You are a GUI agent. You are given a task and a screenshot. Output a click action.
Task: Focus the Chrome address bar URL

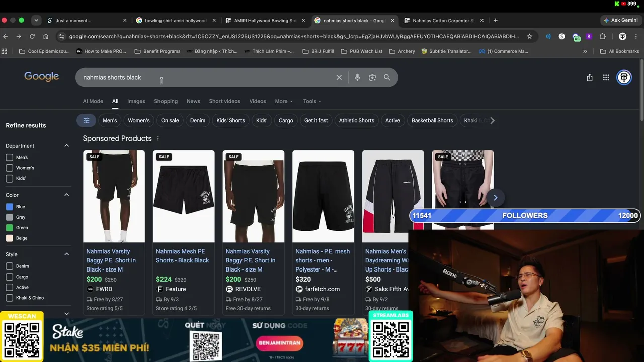[x=294, y=36]
